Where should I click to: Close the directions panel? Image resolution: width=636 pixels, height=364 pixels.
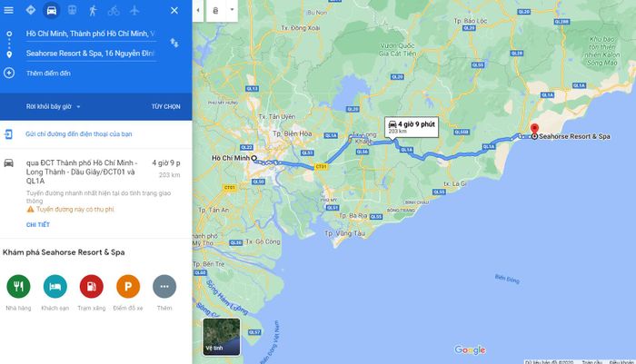pos(174,11)
